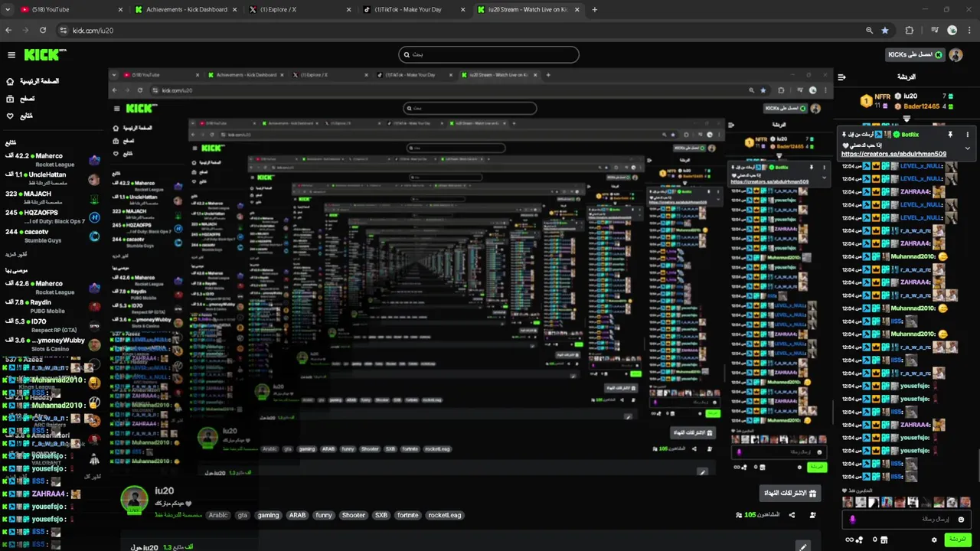Select the rocketLeag tag in the lowest tag row
Viewport: 980px width, 551px height.
(445, 515)
